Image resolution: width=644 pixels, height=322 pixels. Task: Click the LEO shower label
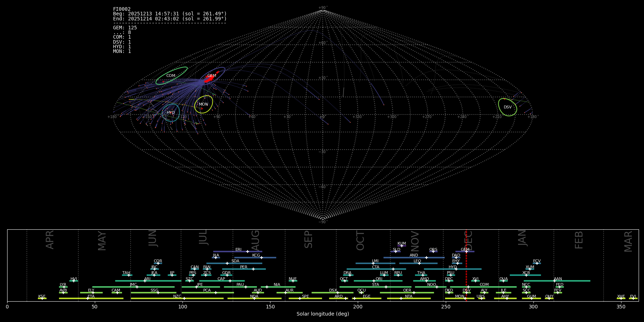(x=417, y=261)
